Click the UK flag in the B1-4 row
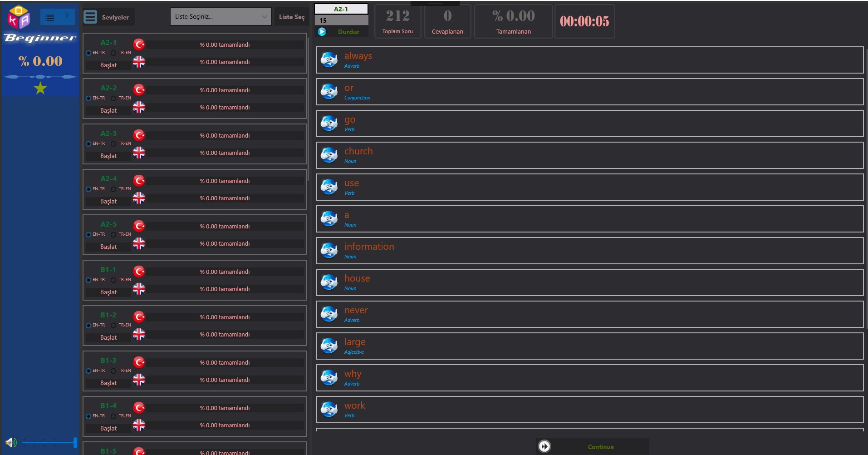The height and width of the screenshot is (455, 868). click(x=139, y=425)
